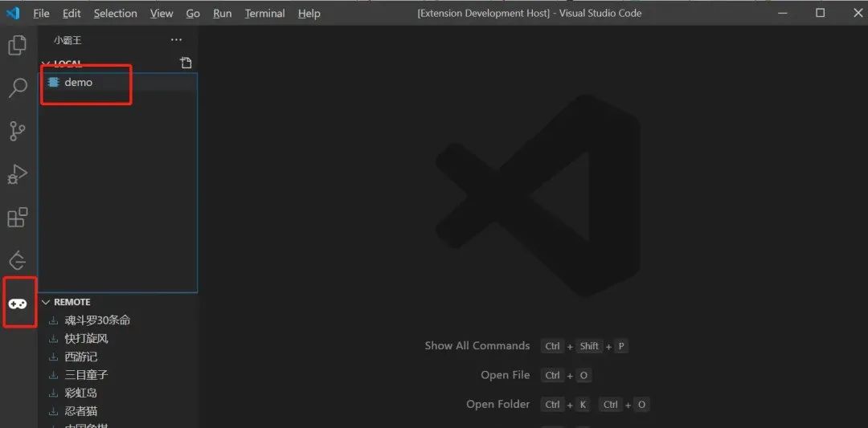Open the Extensions view icon

pyautogui.click(x=18, y=218)
